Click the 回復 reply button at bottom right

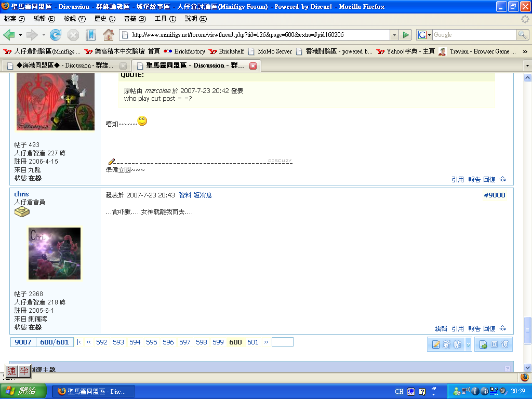click(x=494, y=344)
